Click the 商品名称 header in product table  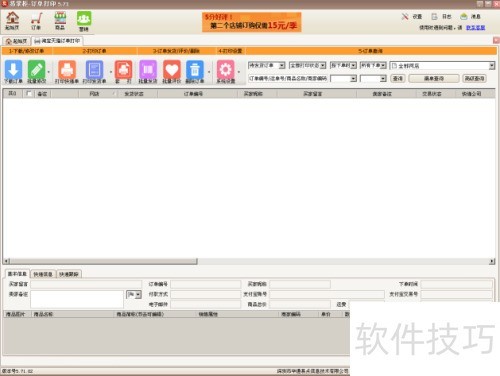(73, 314)
